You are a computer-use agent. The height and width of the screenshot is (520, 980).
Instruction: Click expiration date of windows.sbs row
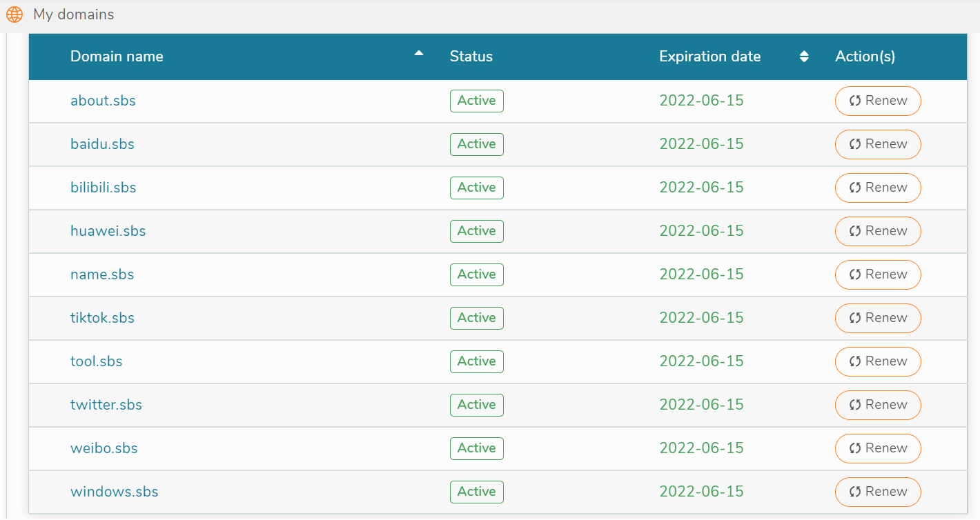pyautogui.click(x=702, y=492)
